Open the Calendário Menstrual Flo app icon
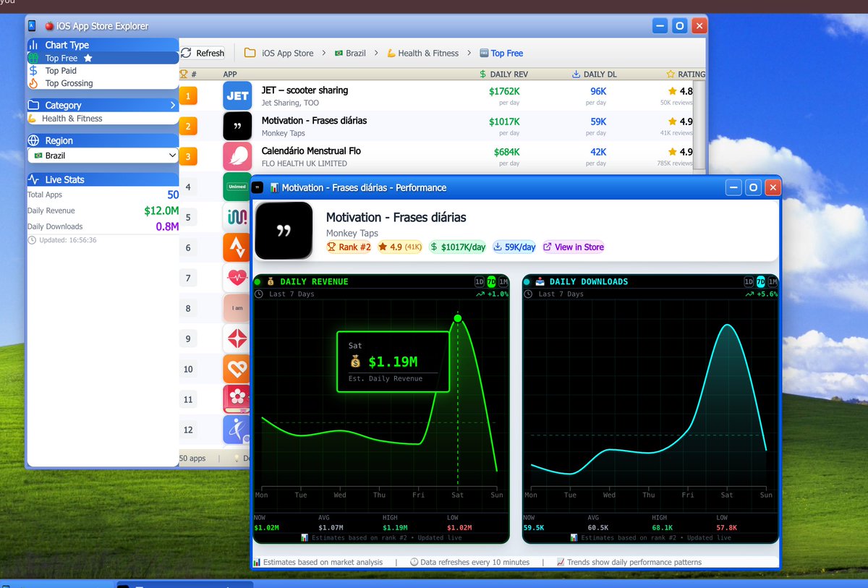The image size is (868, 588). click(x=237, y=156)
